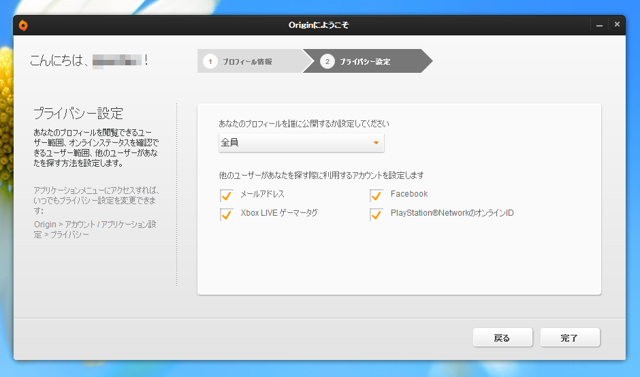Open the profile visibility dropdown showing 全員

click(301, 143)
